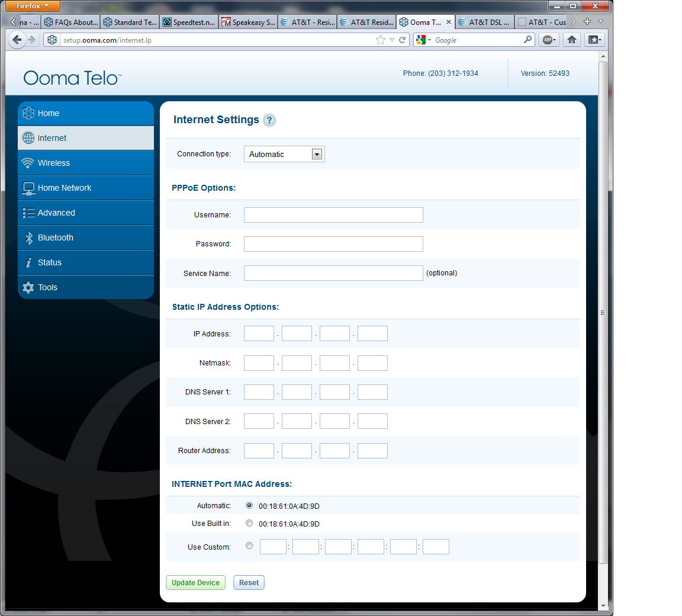The image size is (682, 616).
Task: Click the browser back arrow button
Action: (17, 40)
